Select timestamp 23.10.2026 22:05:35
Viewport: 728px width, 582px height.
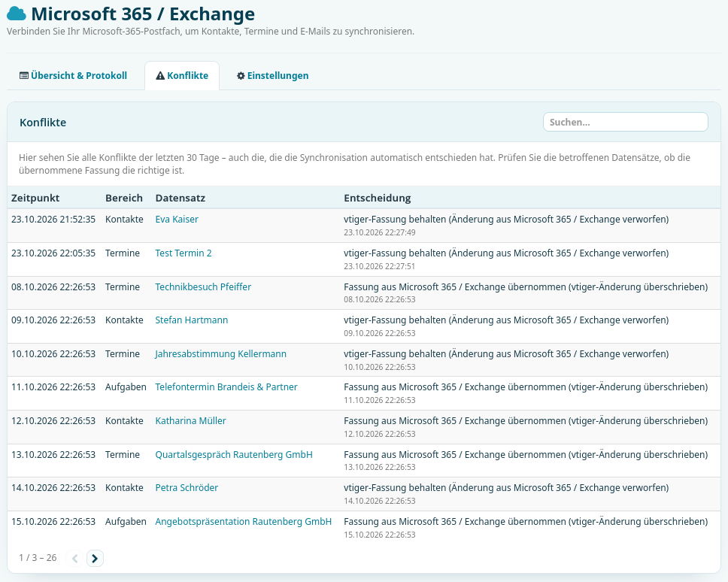click(x=53, y=253)
